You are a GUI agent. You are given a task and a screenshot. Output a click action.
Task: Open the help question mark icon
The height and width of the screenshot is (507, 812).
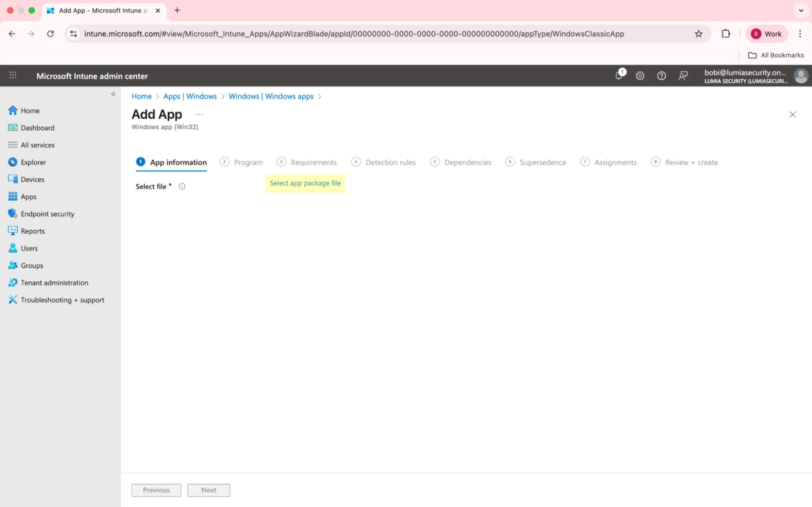662,76
